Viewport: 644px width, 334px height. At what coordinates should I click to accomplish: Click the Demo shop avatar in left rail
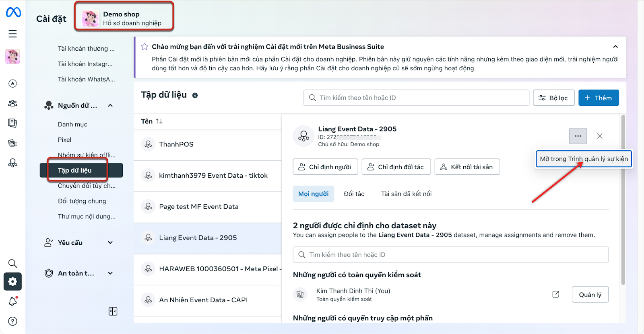12,56
